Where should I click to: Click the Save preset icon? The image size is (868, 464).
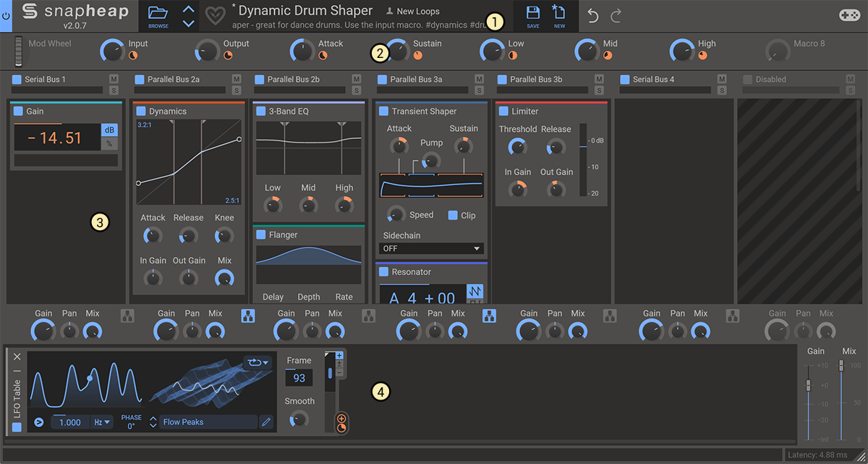(533, 12)
